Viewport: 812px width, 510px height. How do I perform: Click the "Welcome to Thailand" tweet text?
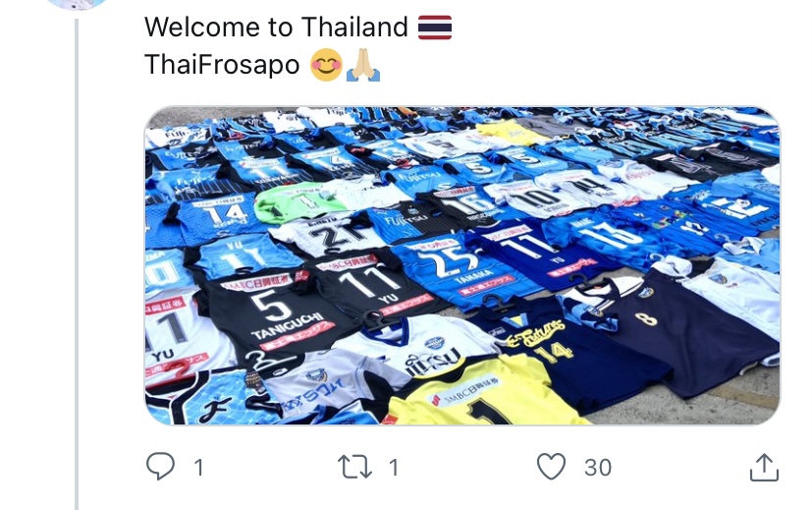click(276, 27)
